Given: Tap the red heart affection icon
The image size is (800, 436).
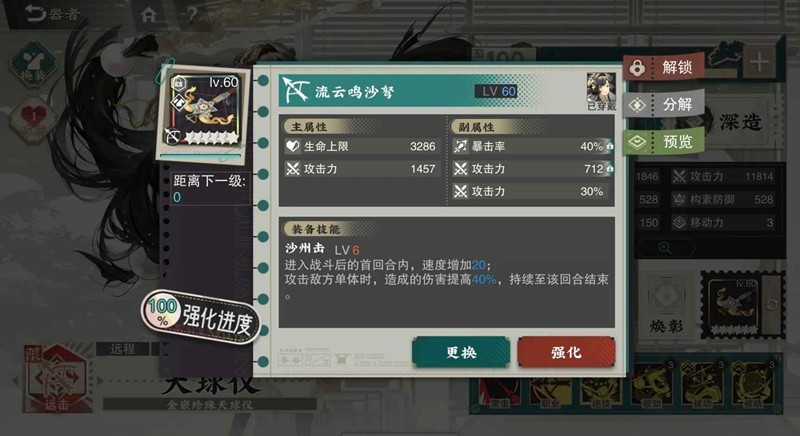Looking at the screenshot, I should [33, 118].
